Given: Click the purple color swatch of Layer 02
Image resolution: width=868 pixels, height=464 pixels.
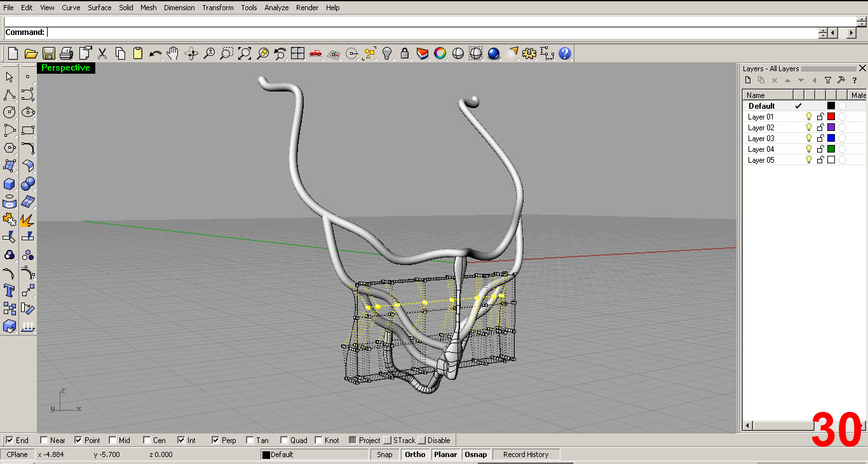Looking at the screenshot, I should pyautogui.click(x=831, y=128).
